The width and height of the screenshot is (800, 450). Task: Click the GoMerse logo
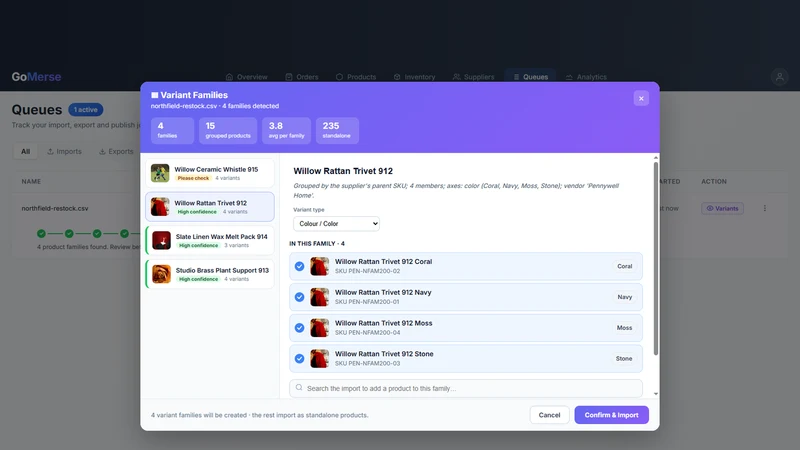36,77
